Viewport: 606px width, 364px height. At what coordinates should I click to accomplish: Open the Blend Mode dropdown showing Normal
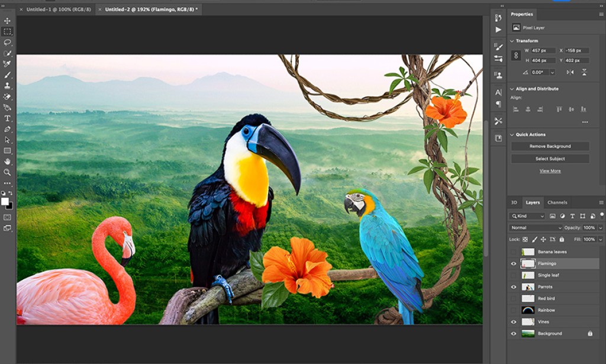pyautogui.click(x=534, y=227)
